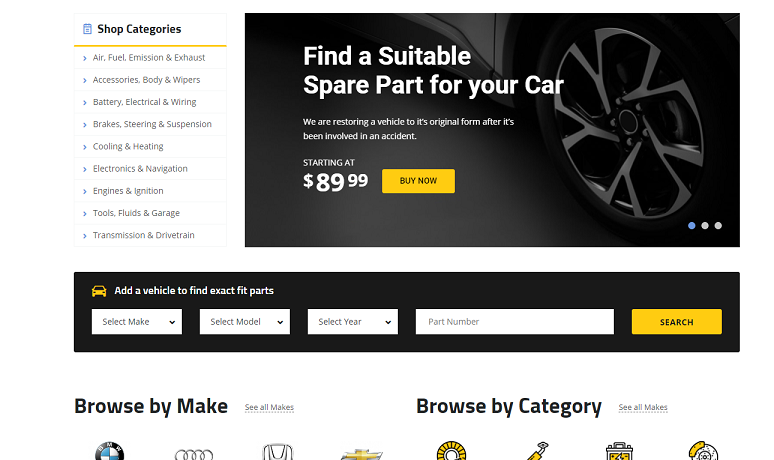Select the car battery category icon
Viewport: 774px width, 460px height.
pyautogui.click(x=619, y=451)
